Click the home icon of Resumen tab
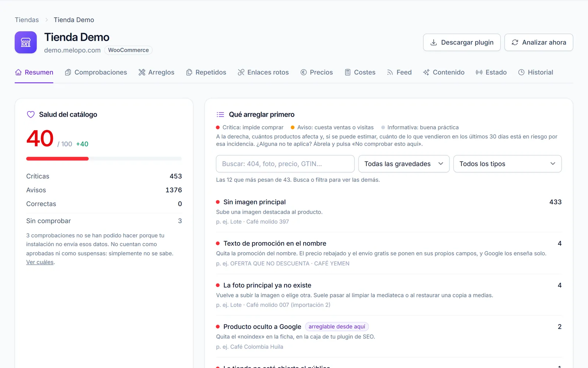Viewport: 588px width, 368px height. (x=18, y=72)
